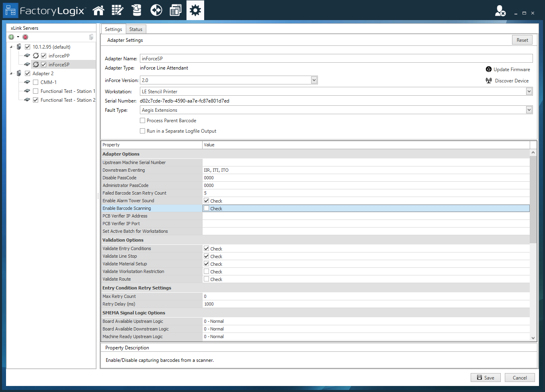Select the Settings tab
Viewport: 545px width, 392px height.
click(113, 29)
